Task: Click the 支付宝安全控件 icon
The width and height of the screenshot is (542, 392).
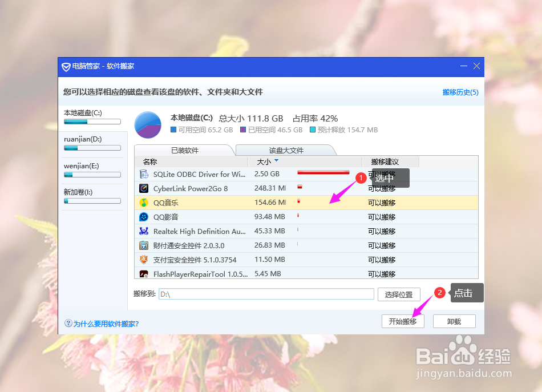Action: (144, 260)
